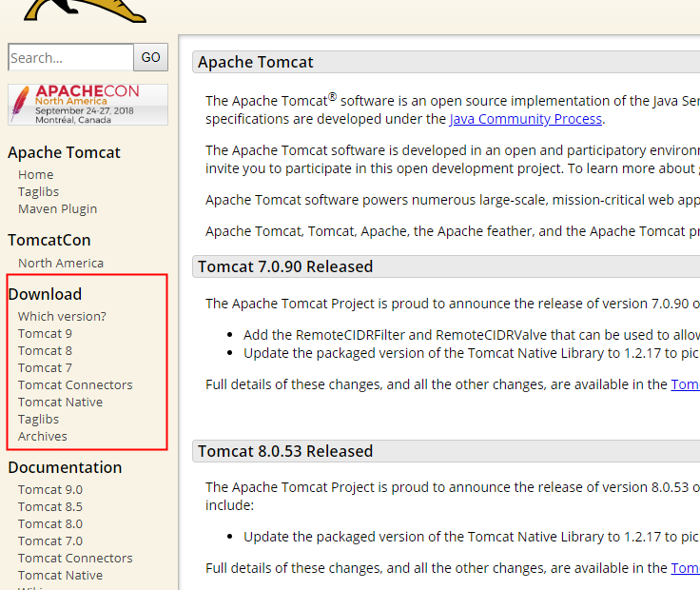This screenshot has height=590, width=700.
Task: Open the ApacheCon North America banner
Action: coord(87,105)
